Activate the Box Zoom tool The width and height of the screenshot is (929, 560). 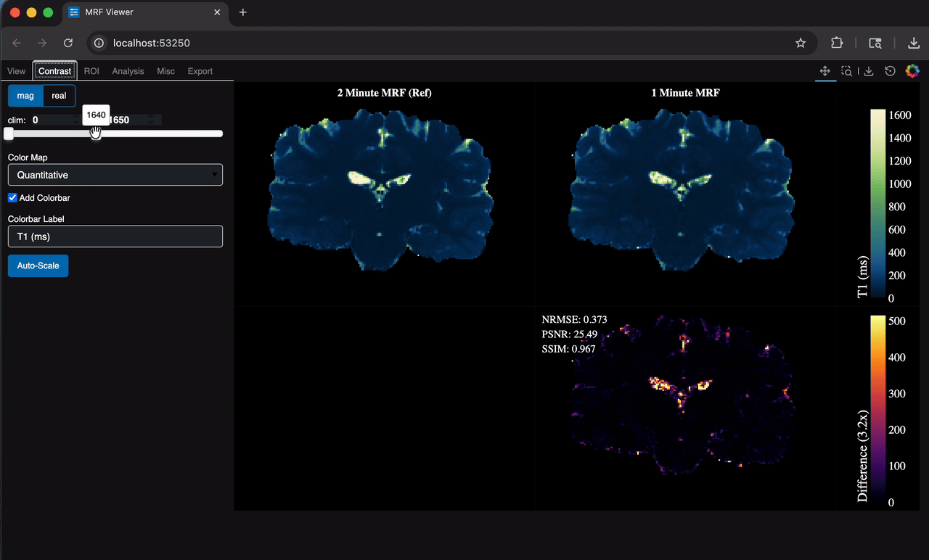click(x=846, y=71)
